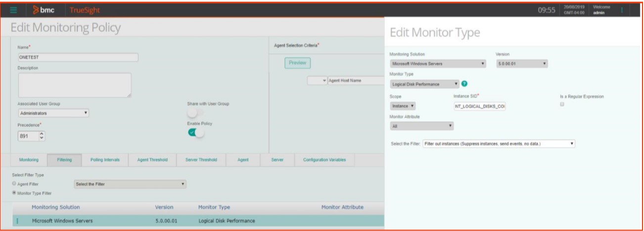This screenshot has height=231, width=644.
Task: Open Monitor Attribute dropdown
Action: click(421, 126)
